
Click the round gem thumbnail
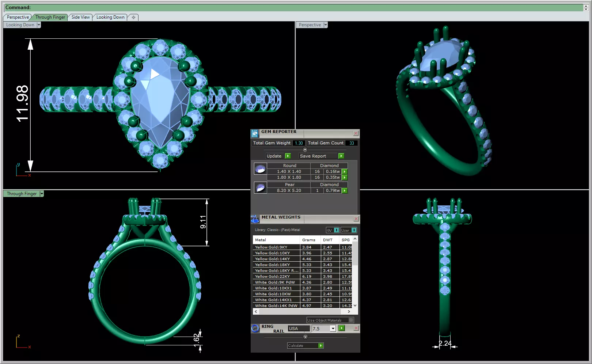click(x=260, y=169)
